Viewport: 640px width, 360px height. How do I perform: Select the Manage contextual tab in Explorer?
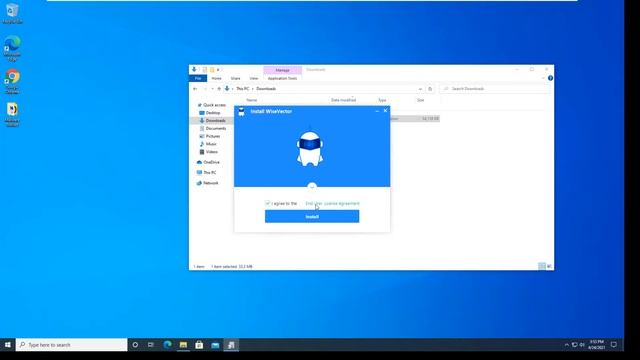pyautogui.click(x=282, y=70)
